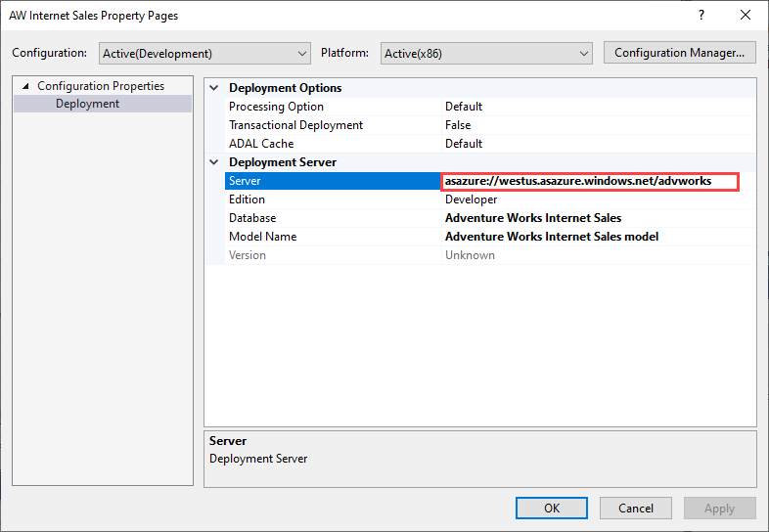Select Configuration Properties in the tree
769x532 pixels.
pos(101,86)
